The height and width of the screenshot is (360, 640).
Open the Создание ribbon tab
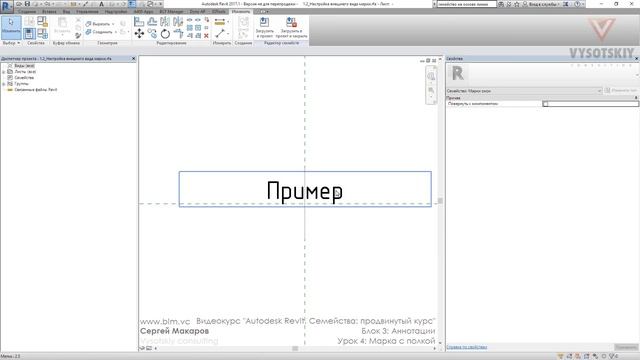click(27, 11)
